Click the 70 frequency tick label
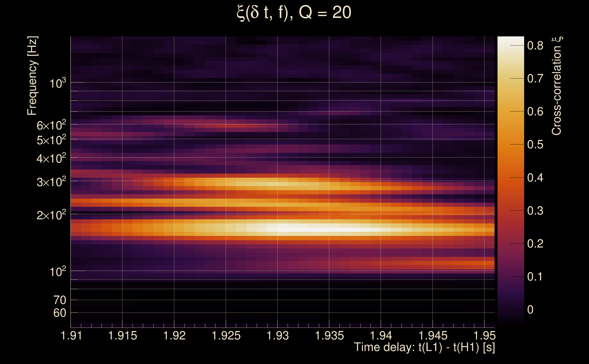This screenshot has height=364, width=589. click(x=59, y=300)
